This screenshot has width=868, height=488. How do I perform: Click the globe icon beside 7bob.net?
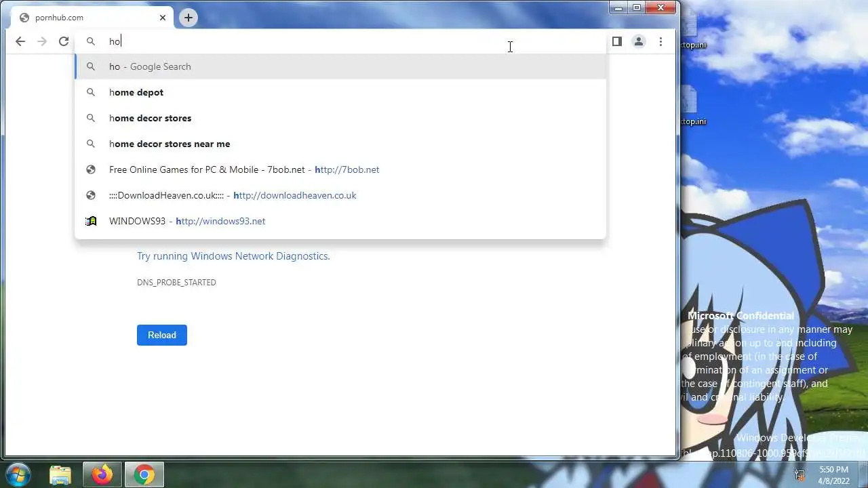91,169
